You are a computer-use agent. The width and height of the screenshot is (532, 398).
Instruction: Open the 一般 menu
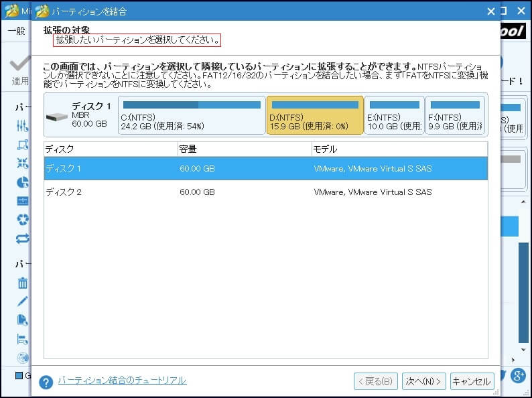pos(17,31)
